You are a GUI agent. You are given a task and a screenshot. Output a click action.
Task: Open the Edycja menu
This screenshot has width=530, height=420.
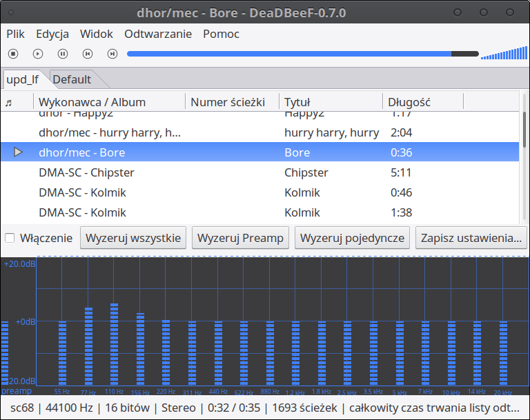pyautogui.click(x=52, y=34)
